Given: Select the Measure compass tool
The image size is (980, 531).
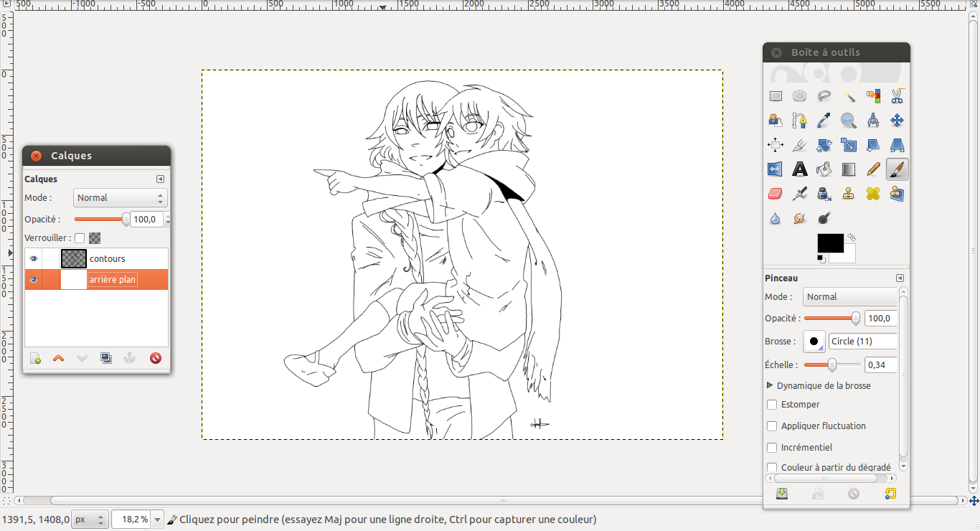Looking at the screenshot, I should (873, 121).
